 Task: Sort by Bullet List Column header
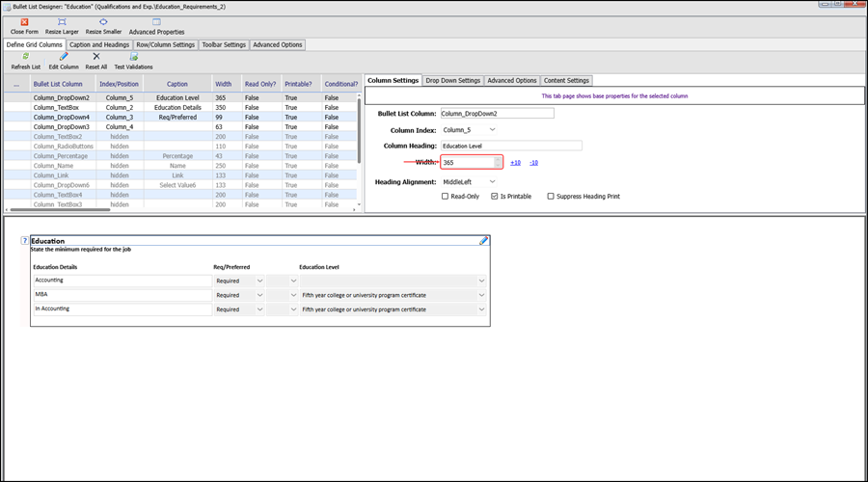(x=58, y=84)
